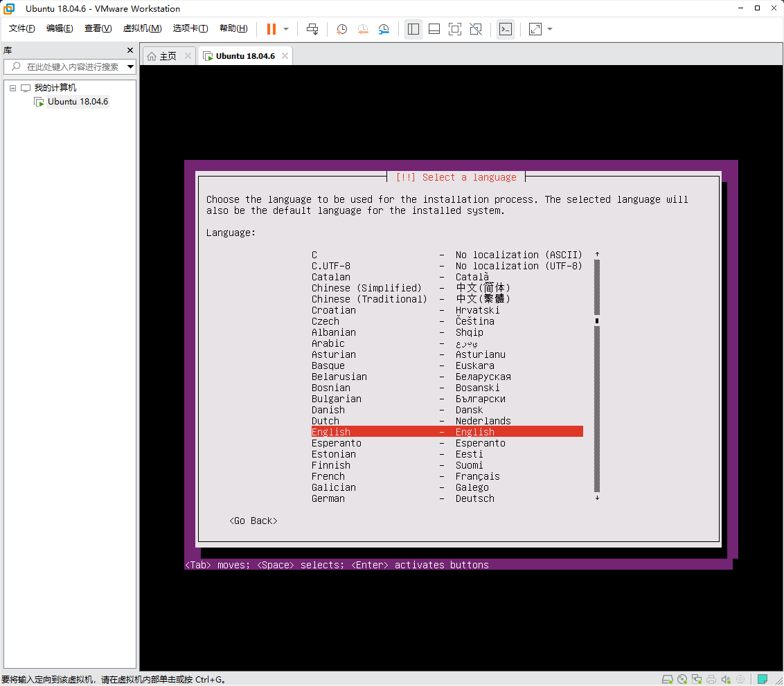This screenshot has height=686, width=784.
Task: Click the hard disk status icon
Action: (667, 679)
